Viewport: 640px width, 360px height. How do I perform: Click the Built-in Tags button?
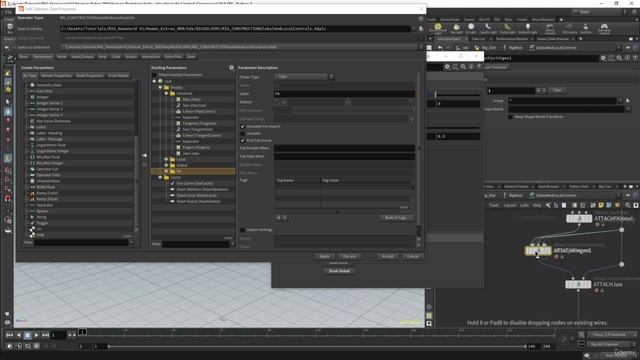coord(396,218)
